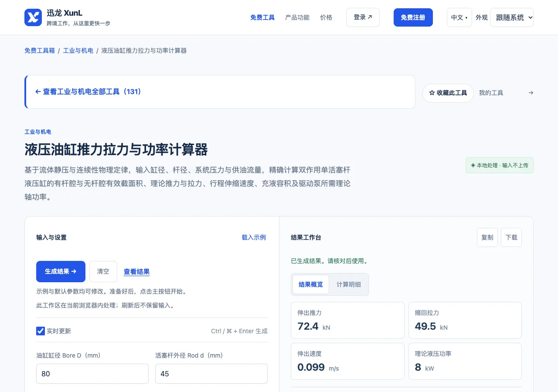Viewport: 558px width, 392px height.
Task: Go to 工业与机电 breadcrumb
Action: pyautogui.click(x=78, y=51)
